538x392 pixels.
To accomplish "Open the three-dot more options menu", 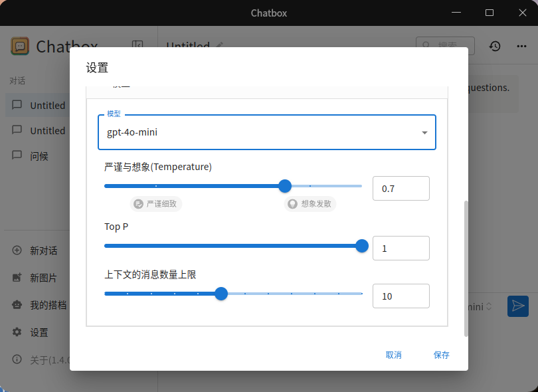I will (521, 46).
